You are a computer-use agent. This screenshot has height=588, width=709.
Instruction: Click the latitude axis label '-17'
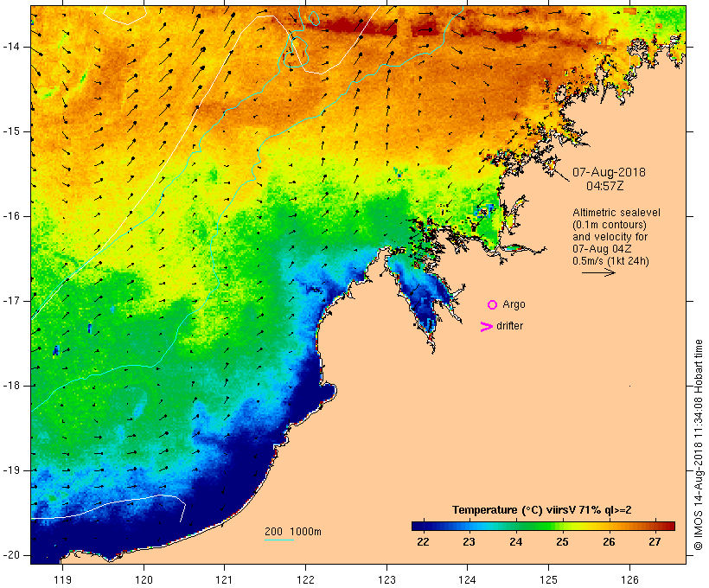(10, 301)
